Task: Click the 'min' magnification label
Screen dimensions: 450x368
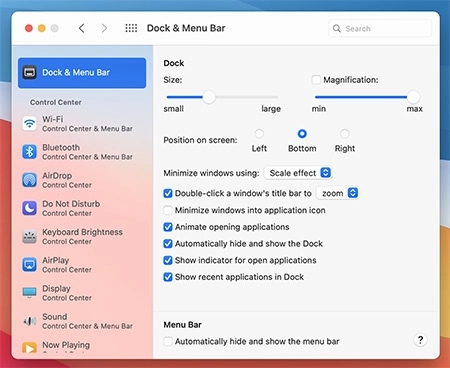Action: (319, 109)
